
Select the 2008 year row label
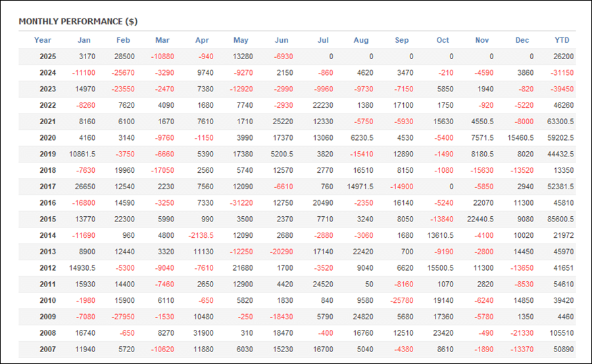[x=47, y=332]
